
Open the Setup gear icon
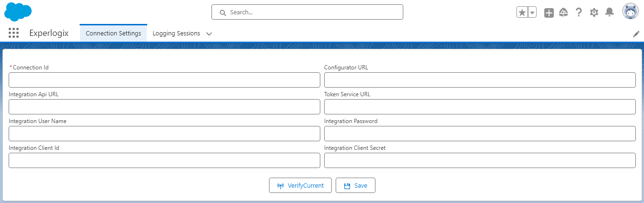point(594,12)
